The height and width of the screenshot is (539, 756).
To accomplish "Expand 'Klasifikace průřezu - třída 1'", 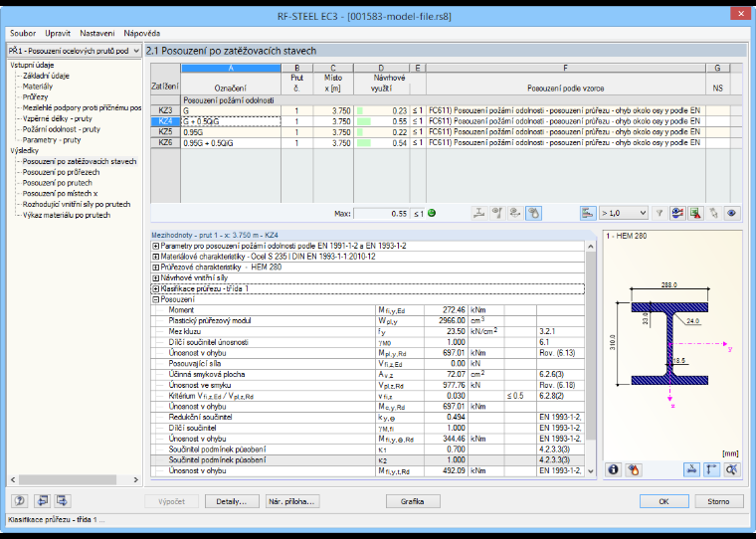I will [156, 288].
